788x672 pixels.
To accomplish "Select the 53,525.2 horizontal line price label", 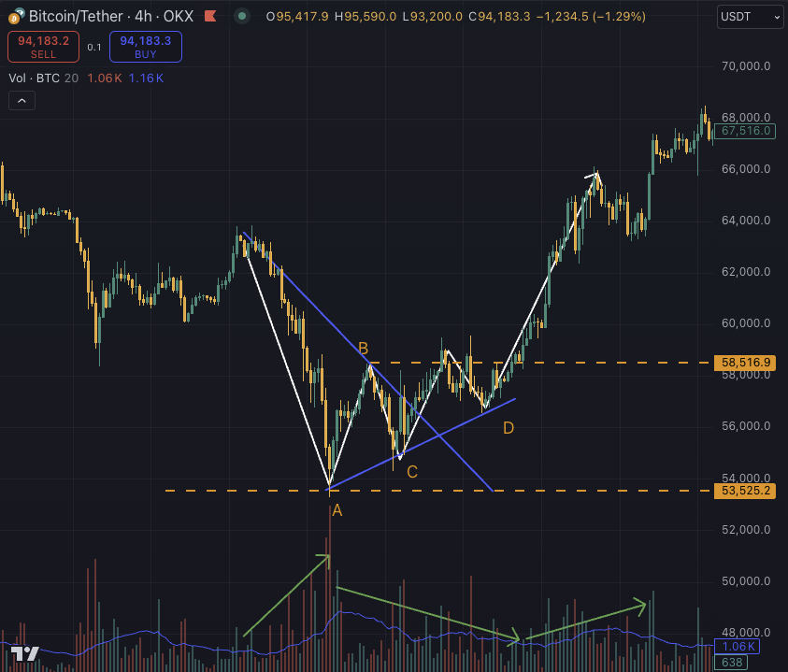I will 745,491.
